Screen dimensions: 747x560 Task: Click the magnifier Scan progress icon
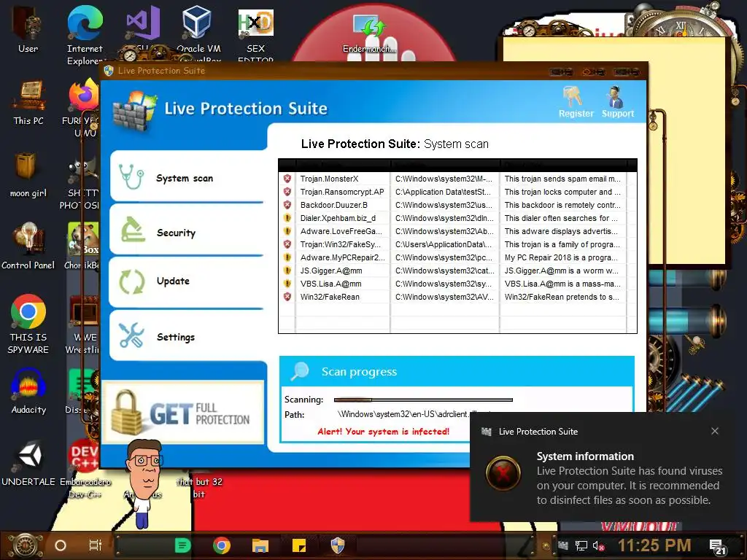coord(300,371)
